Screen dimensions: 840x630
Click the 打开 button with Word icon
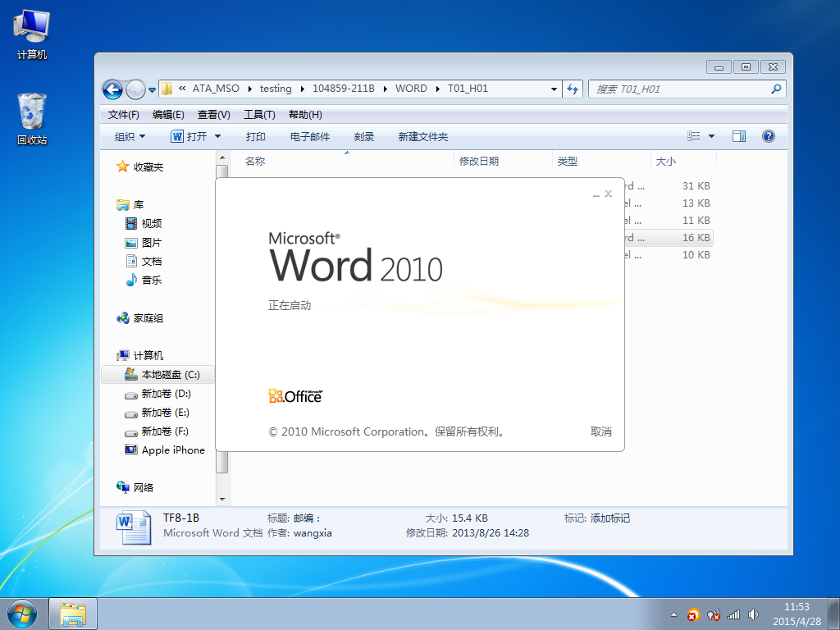(189, 137)
